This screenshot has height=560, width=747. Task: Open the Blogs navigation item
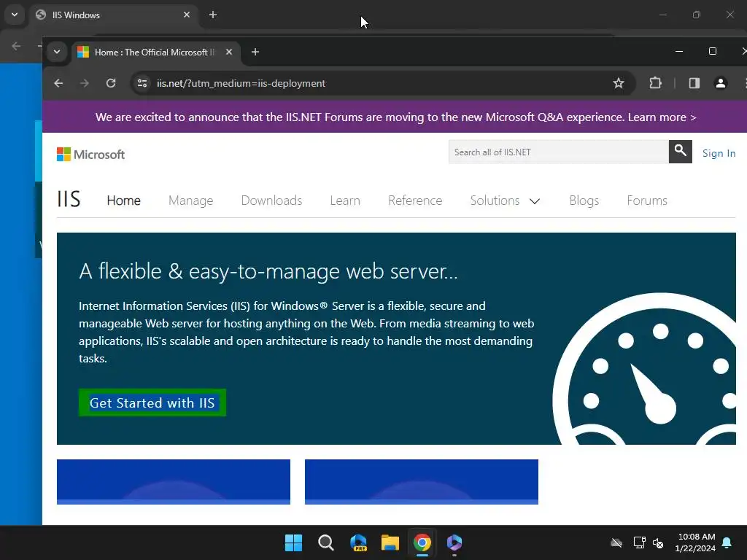[584, 201]
